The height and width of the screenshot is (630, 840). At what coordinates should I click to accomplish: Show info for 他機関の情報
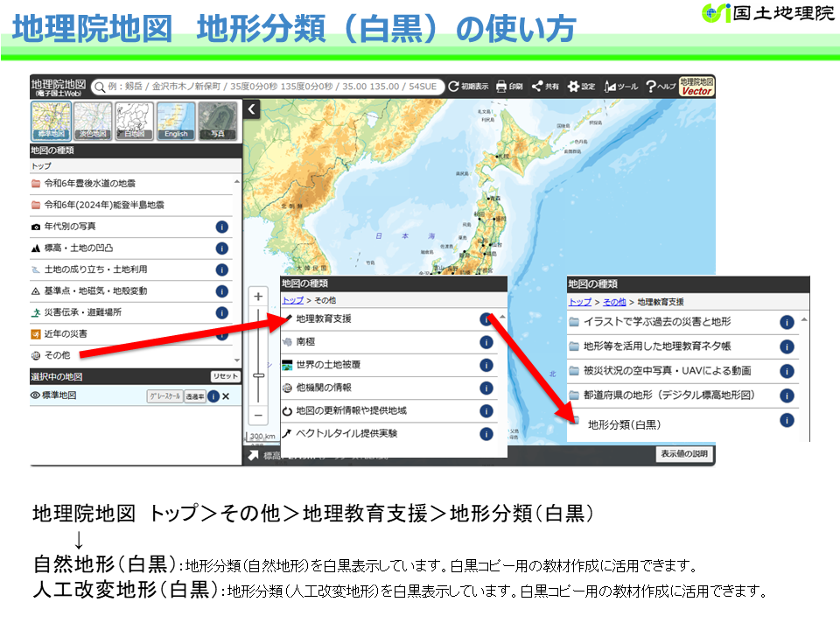pos(486,388)
